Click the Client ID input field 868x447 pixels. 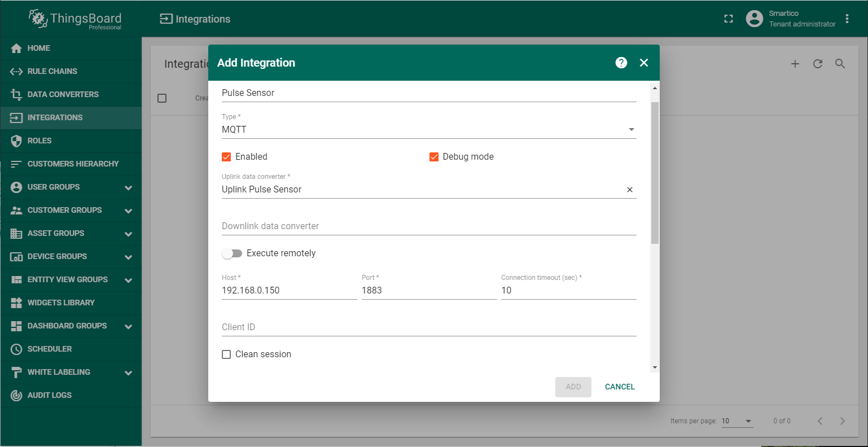click(428, 327)
